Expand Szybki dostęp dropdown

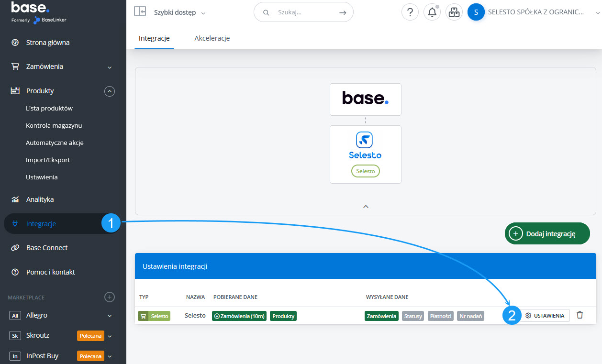click(x=179, y=13)
